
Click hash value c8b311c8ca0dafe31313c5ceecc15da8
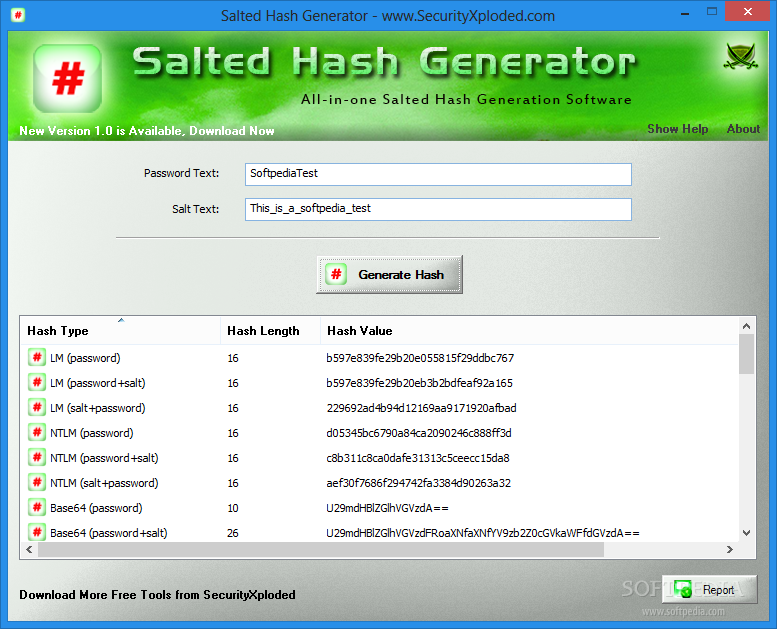418,458
